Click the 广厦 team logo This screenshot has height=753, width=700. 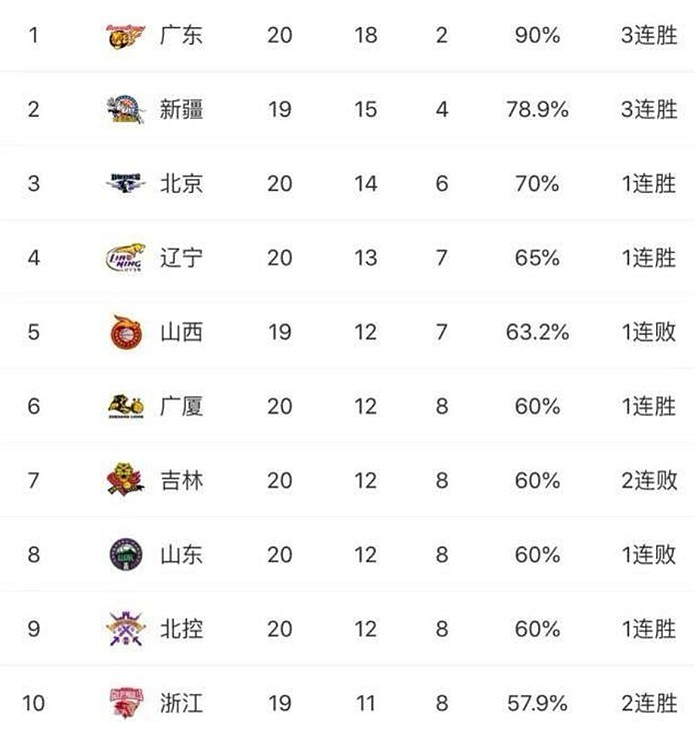pyautogui.click(x=127, y=406)
